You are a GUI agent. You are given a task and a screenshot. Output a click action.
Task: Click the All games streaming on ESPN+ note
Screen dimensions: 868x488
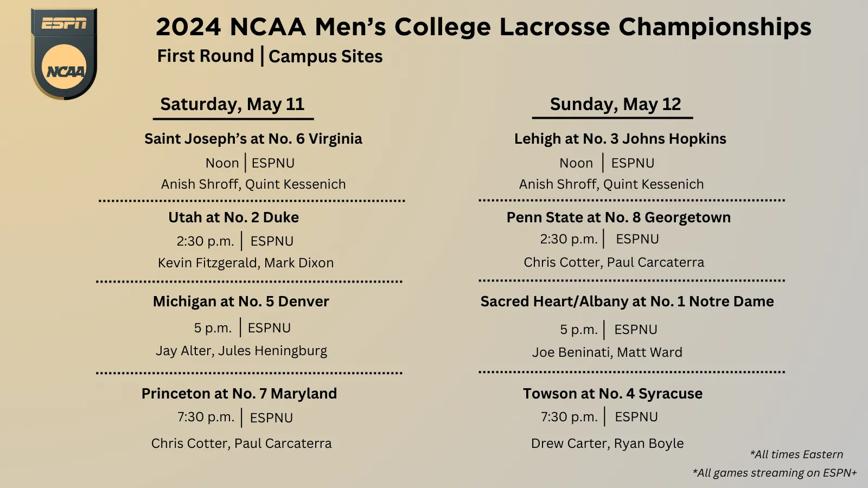(775, 473)
